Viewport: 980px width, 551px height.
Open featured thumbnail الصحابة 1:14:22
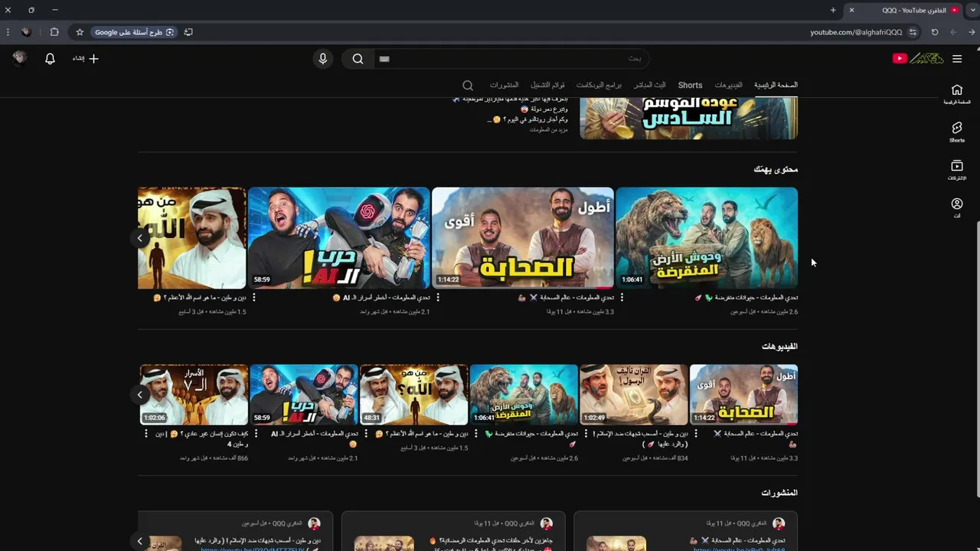523,238
